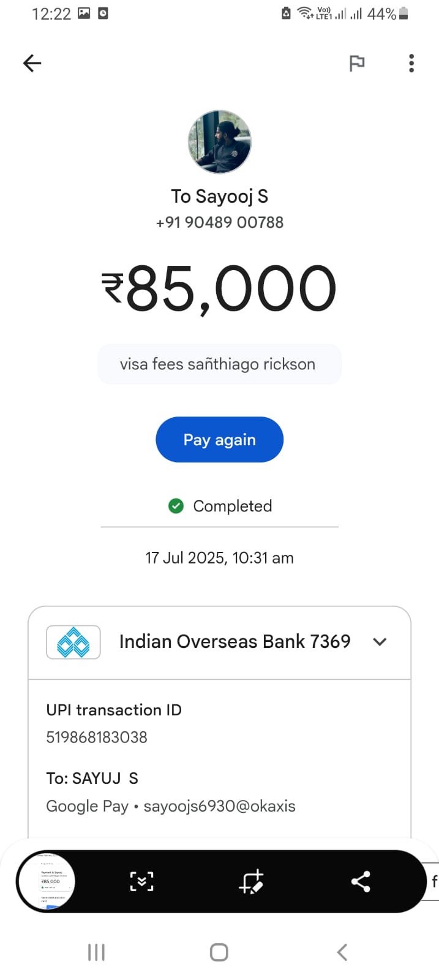Tap the Indian Overseas Bank logo
439x980 pixels.
click(73, 642)
